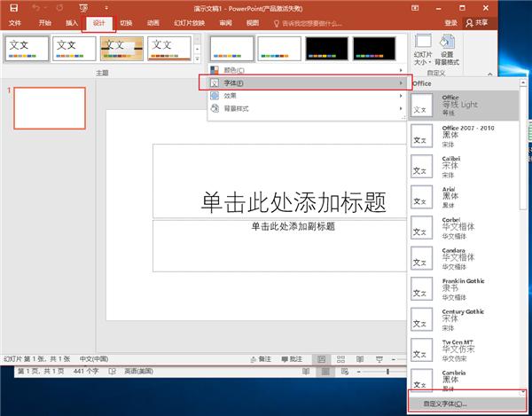Open the 审阅 (Review) tab
Screen dimensions: 532x416
[x=225, y=23]
